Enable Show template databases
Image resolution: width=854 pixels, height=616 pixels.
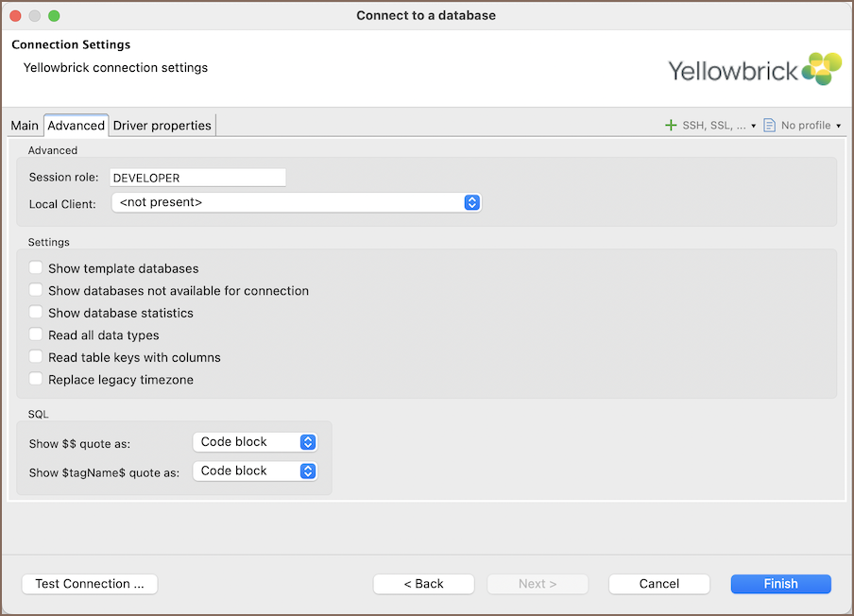tap(36, 268)
